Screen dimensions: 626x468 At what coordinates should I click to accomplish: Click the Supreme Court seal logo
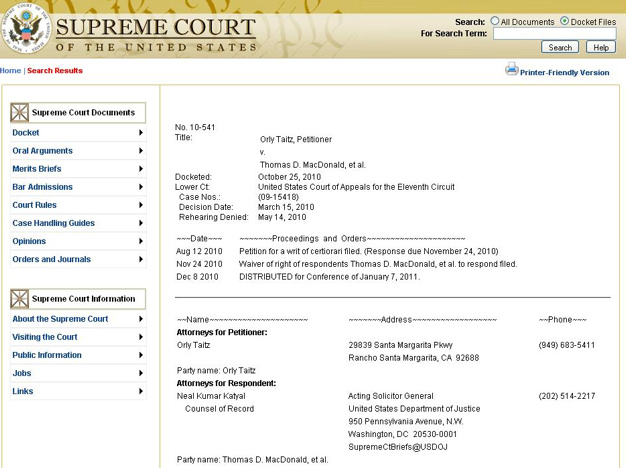click(26, 30)
